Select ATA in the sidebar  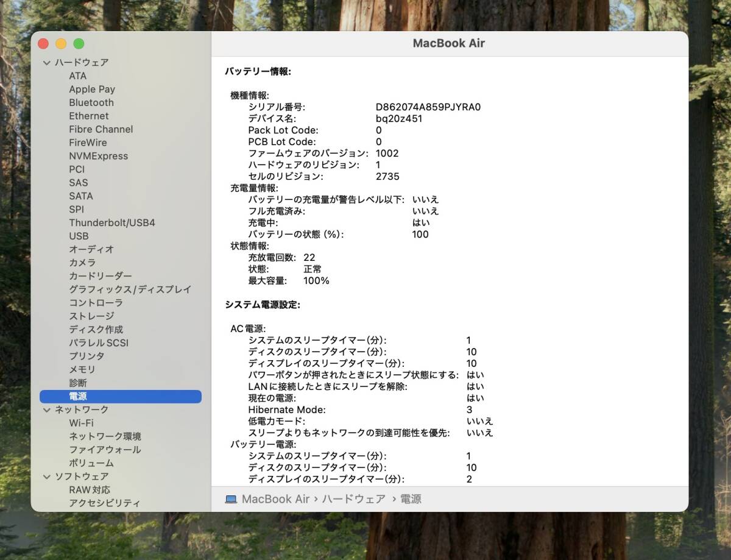pyautogui.click(x=78, y=76)
